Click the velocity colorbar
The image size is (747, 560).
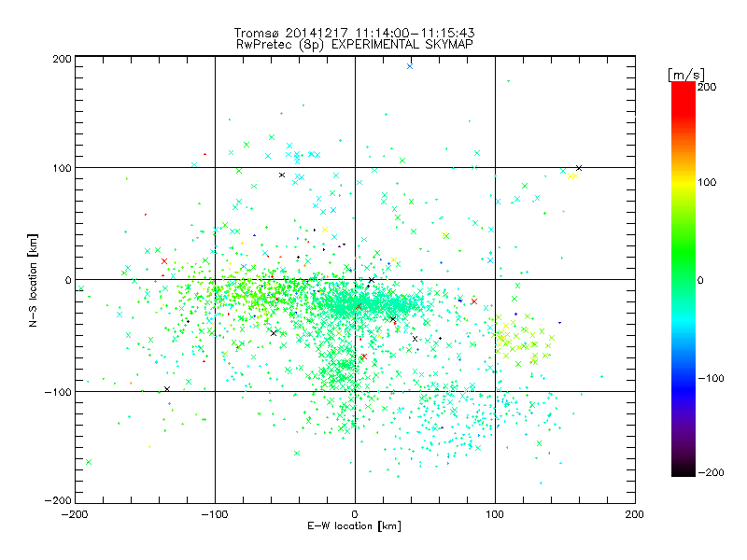point(684,279)
